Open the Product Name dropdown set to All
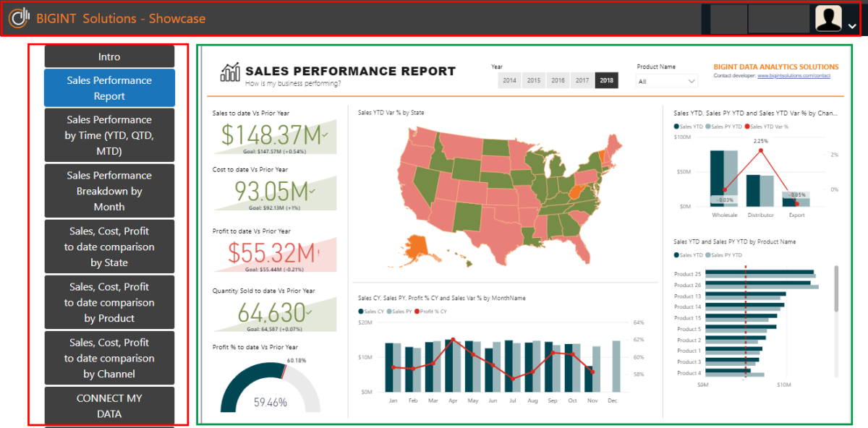 coord(665,81)
